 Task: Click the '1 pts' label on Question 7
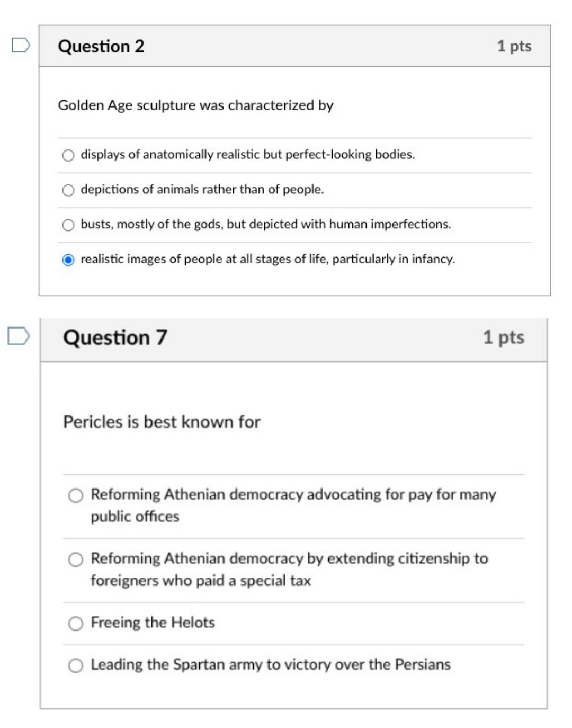pos(503,336)
